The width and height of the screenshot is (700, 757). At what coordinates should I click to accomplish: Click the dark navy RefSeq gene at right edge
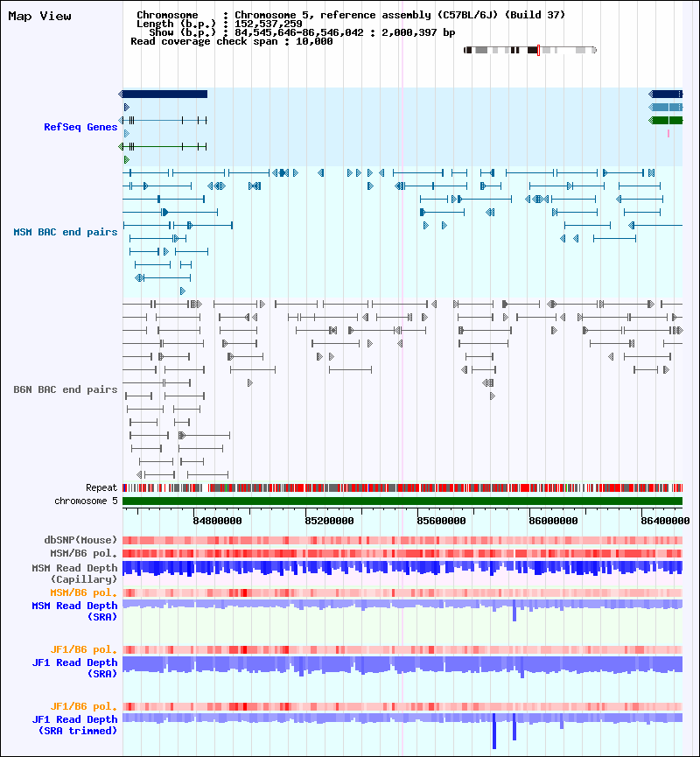click(x=666, y=95)
